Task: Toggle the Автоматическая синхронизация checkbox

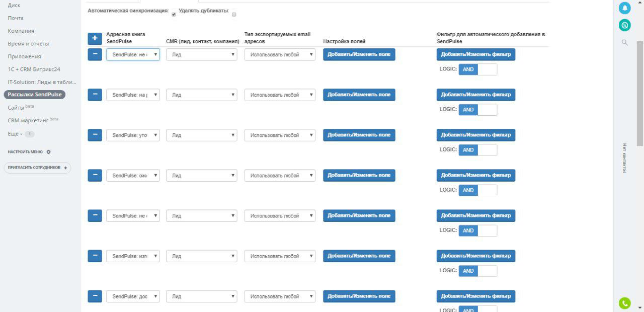Action: click(174, 15)
